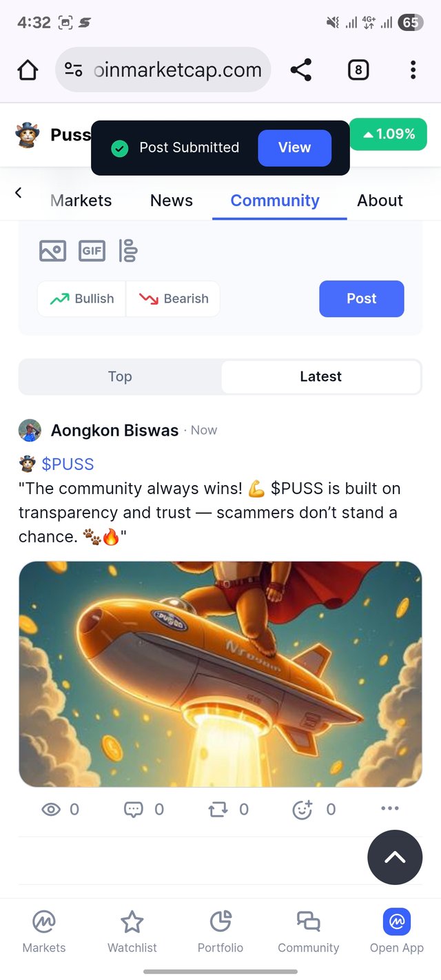Attach an image using the picture icon
This screenshot has width=441, height=980.
(52, 251)
